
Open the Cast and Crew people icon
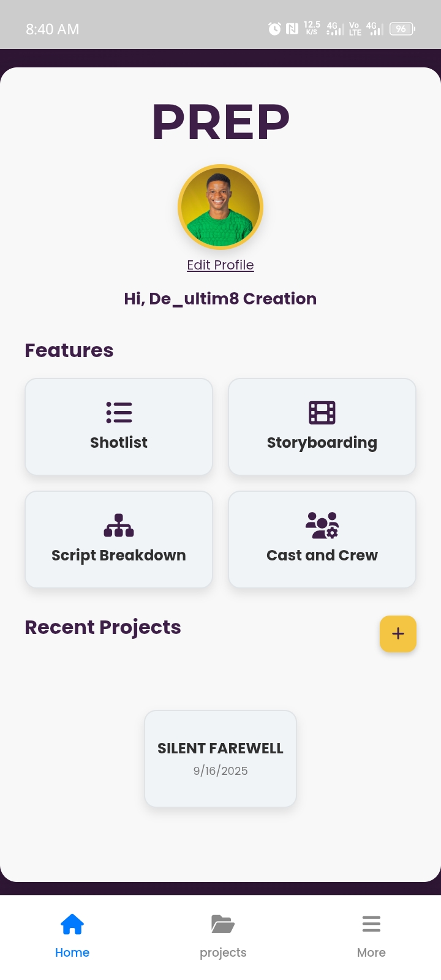click(322, 525)
